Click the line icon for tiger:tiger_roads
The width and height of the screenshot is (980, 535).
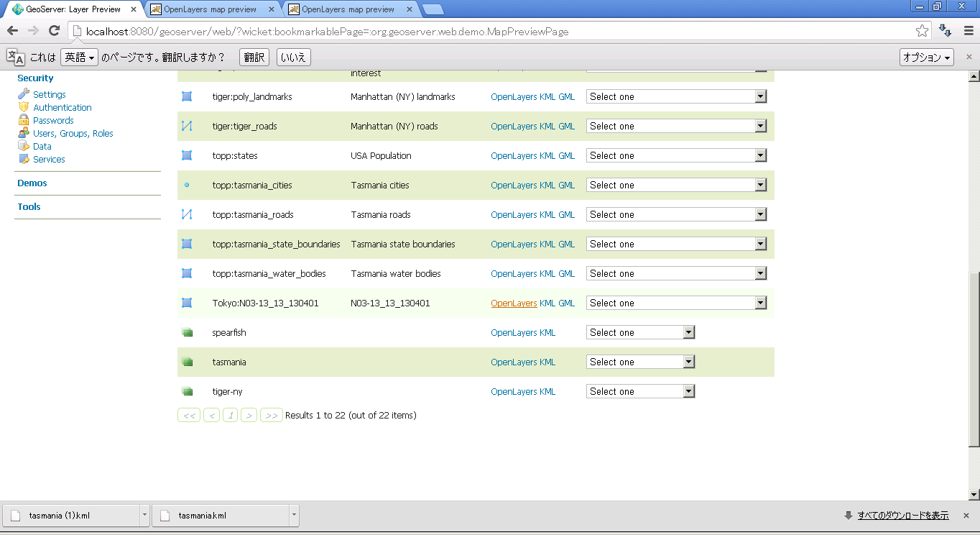pyautogui.click(x=187, y=126)
